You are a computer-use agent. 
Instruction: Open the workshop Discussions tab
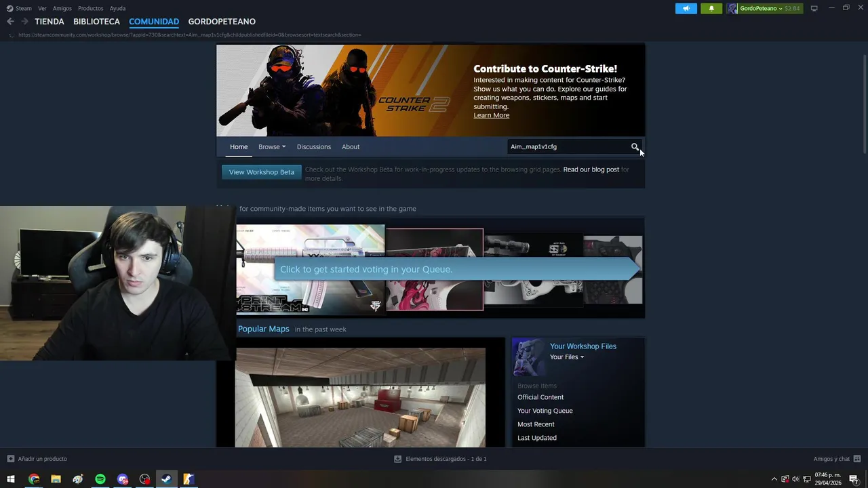pos(314,146)
